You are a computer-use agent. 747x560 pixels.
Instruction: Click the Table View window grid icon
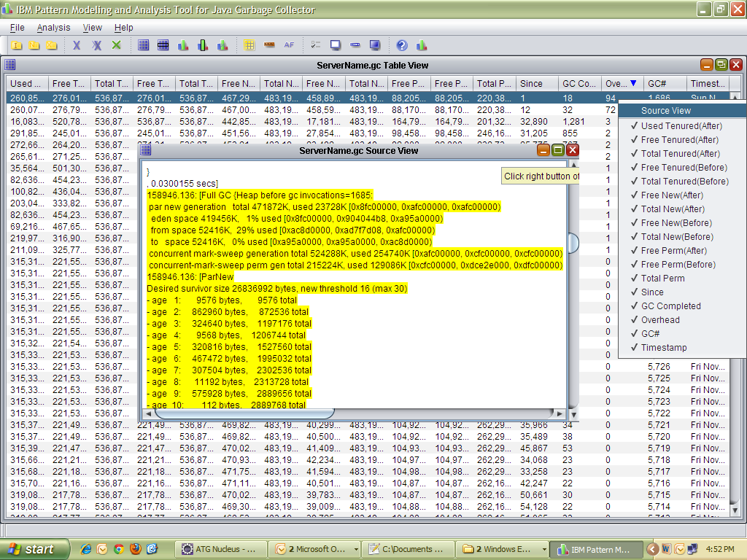click(10, 64)
